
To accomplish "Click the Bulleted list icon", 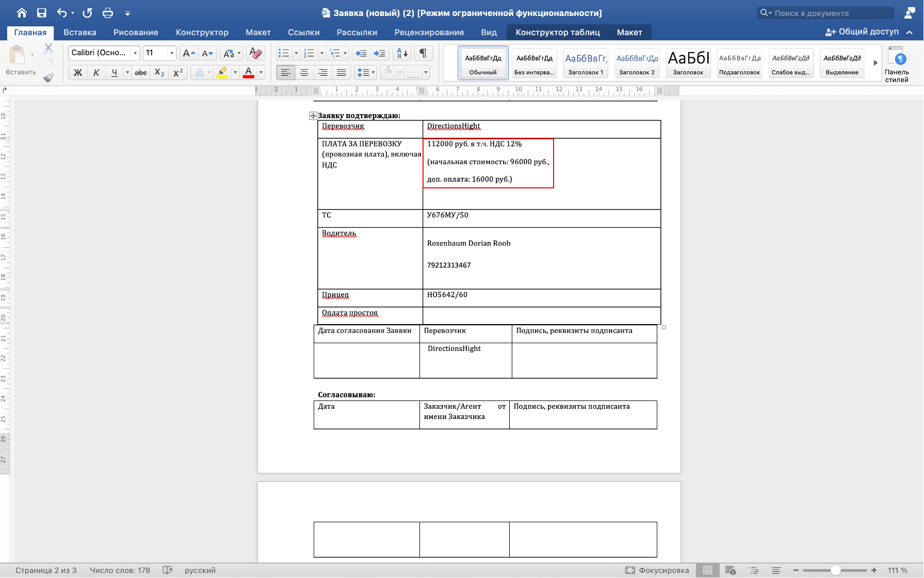I will [x=283, y=53].
